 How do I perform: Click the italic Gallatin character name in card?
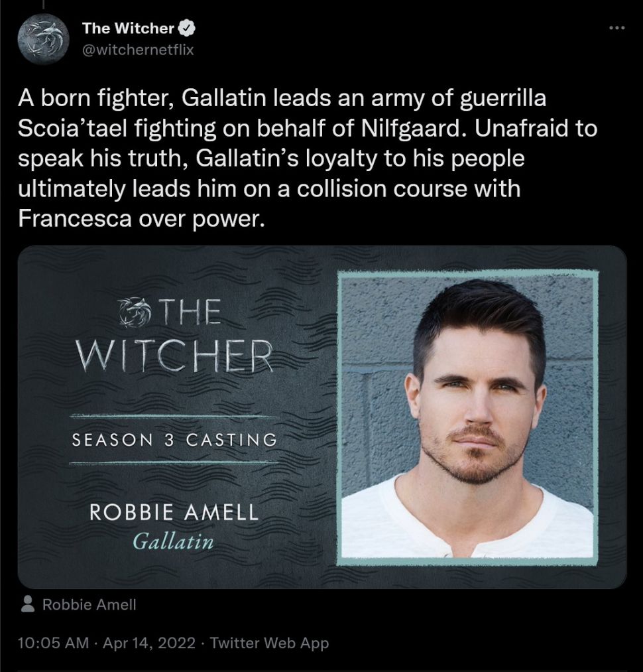[x=173, y=541]
